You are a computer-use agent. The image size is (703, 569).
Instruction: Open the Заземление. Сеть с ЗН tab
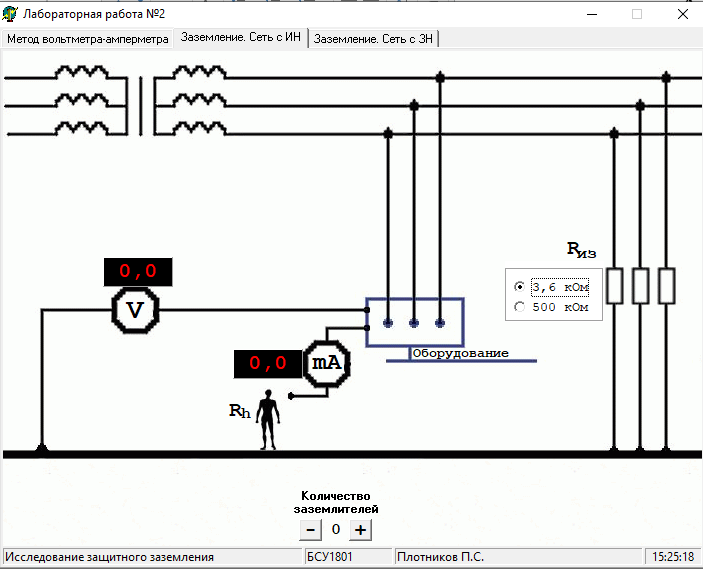(x=373, y=39)
